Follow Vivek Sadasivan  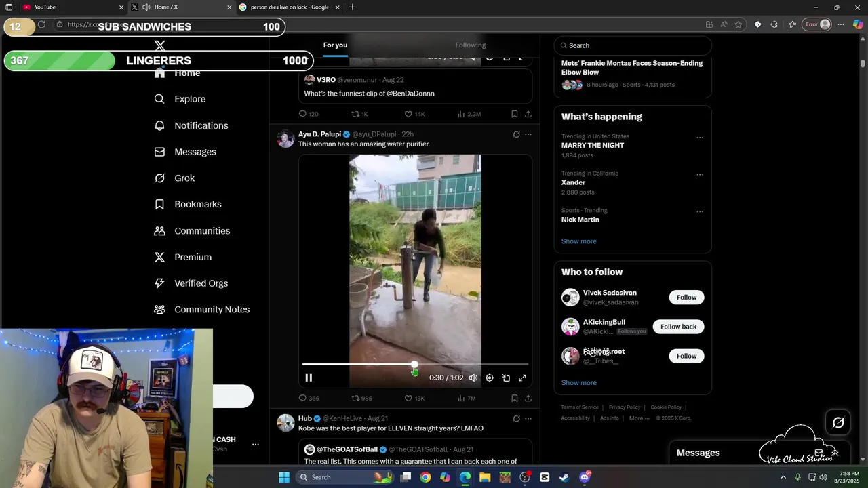[x=686, y=298]
